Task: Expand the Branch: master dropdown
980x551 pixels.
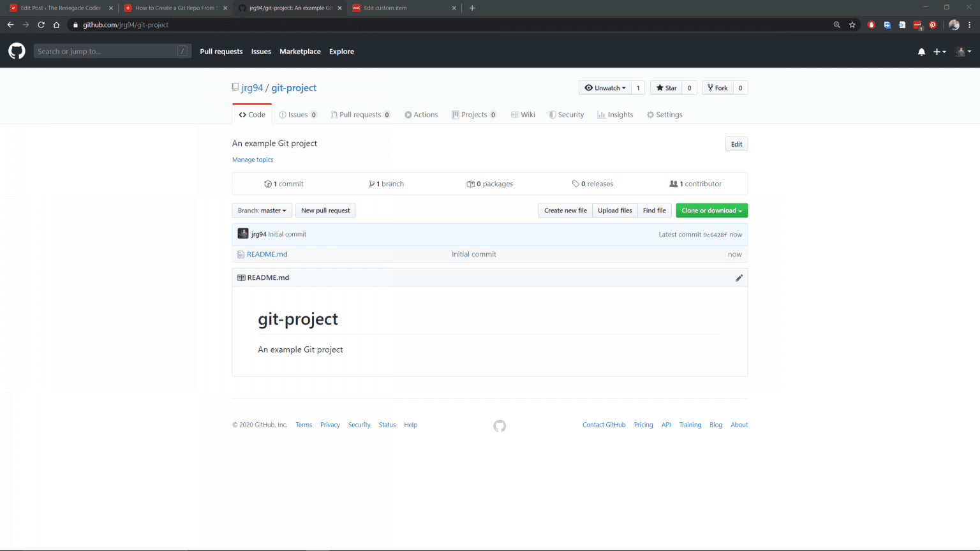Action: pos(262,210)
